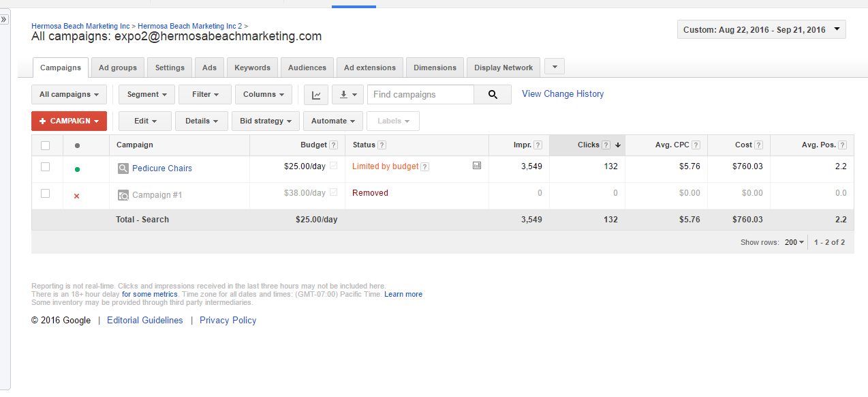Switch to the Keywords tab

[x=252, y=68]
